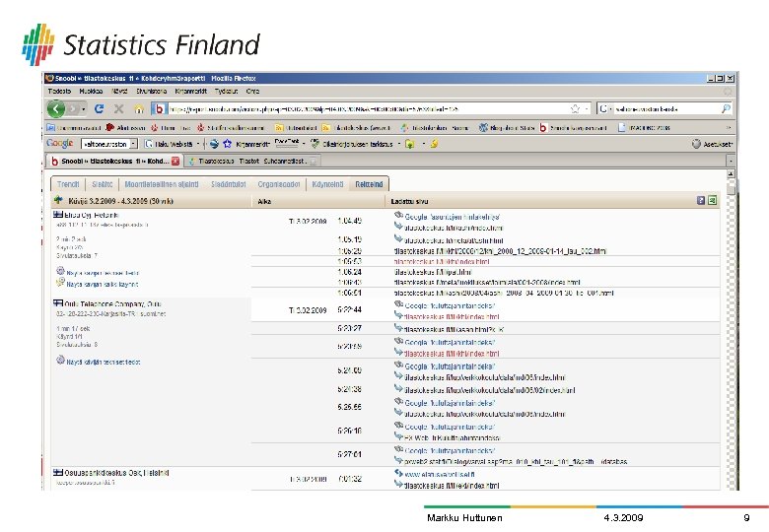Viewport: 769px width, 532px height.
Task: Click technical details gear icon under Oulu Telephone
Action: coord(60,360)
